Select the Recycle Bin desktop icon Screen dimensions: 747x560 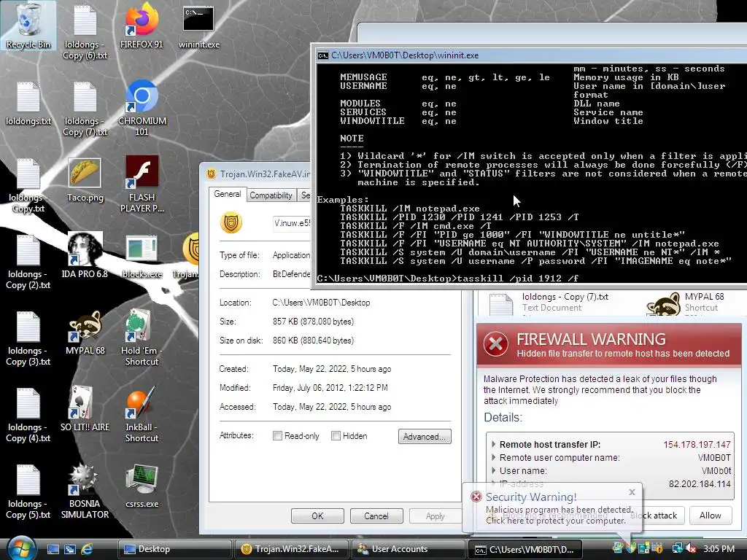point(28,26)
